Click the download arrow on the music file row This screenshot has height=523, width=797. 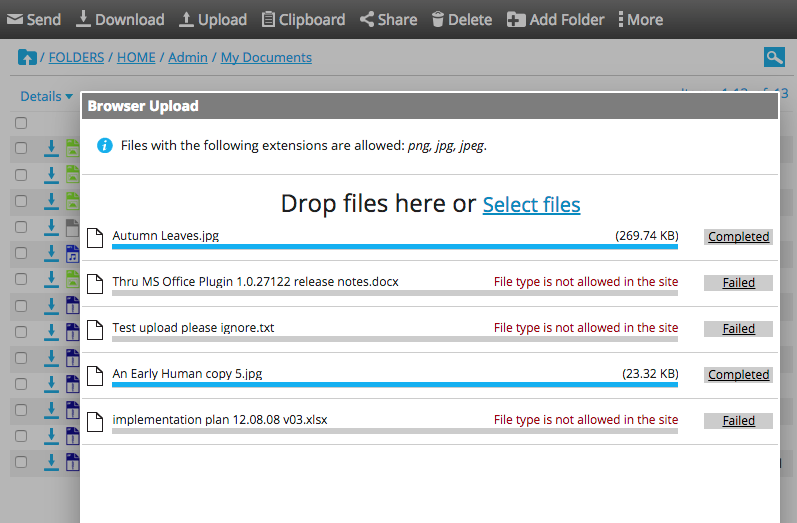51,253
